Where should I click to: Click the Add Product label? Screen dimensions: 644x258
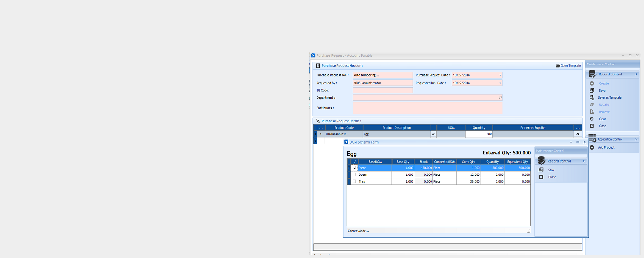click(606, 147)
